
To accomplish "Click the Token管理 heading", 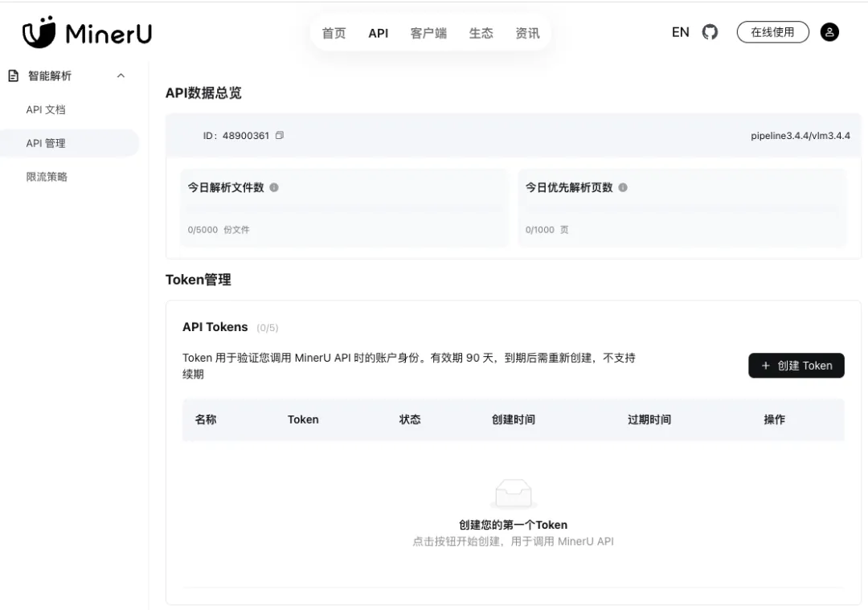I will 199,280.
